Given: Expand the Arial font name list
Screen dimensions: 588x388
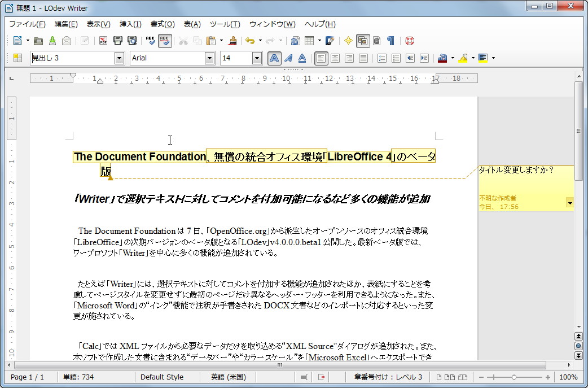Looking at the screenshot, I should point(209,58).
